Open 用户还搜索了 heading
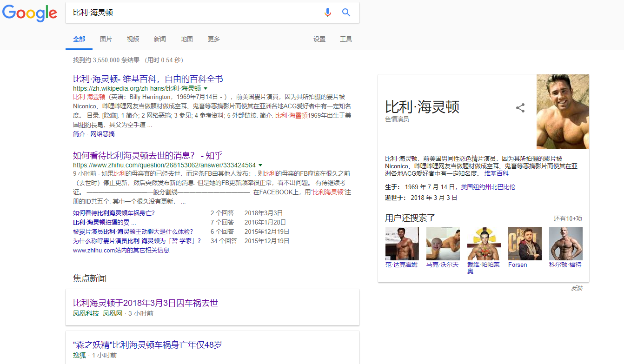Viewport: 624px width, 364px height. [410, 218]
